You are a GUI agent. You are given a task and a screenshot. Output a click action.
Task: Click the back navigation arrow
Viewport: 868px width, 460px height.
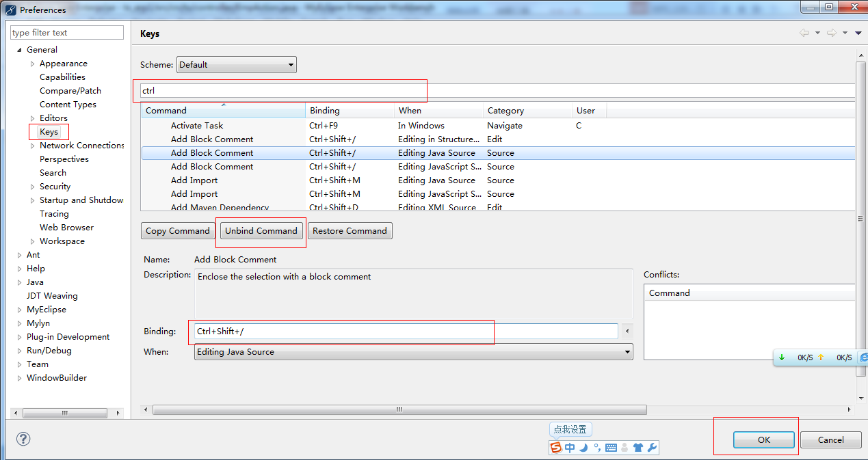pyautogui.click(x=804, y=33)
